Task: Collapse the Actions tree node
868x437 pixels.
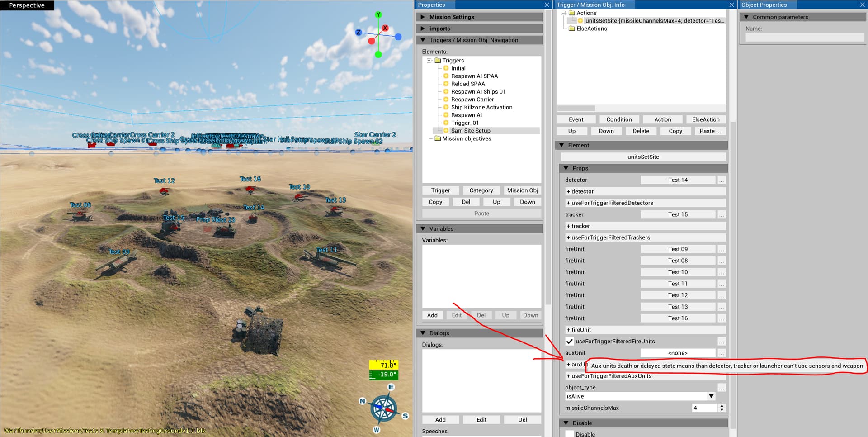Action: (x=563, y=13)
